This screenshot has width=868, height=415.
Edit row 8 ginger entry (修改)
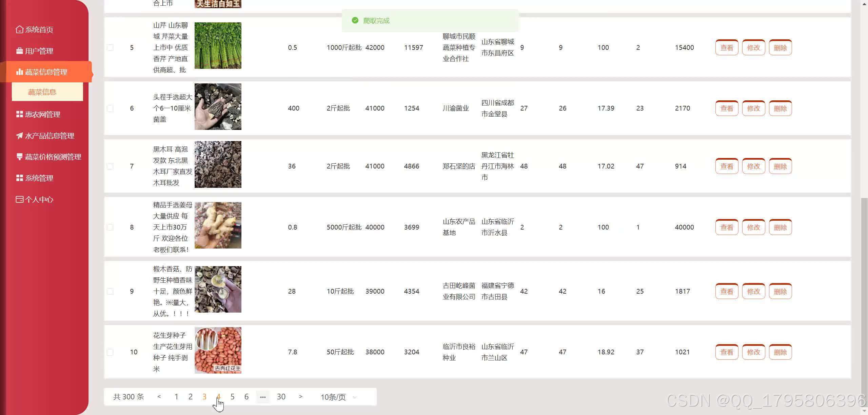tap(753, 227)
